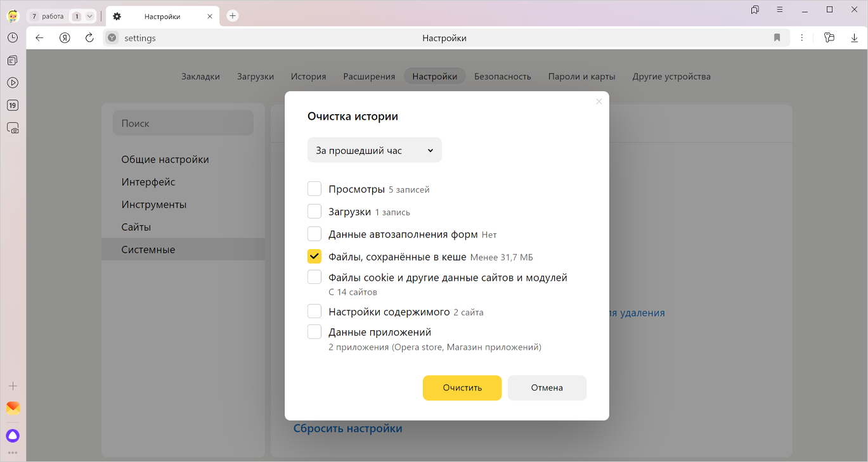Open a new tab with plus icon
The width and height of the screenshot is (868, 462).
233,16
